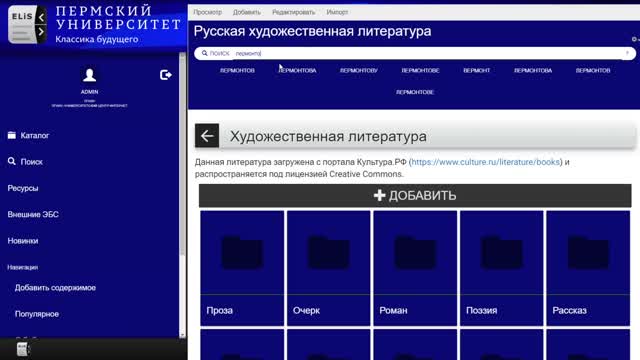This screenshot has height=360, width=640.
Task: Click the left chevron beside ELiS logo
Action: click(41, 17)
